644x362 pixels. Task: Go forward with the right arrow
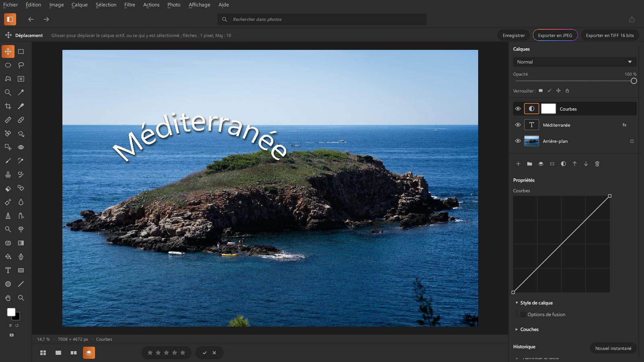46,19
